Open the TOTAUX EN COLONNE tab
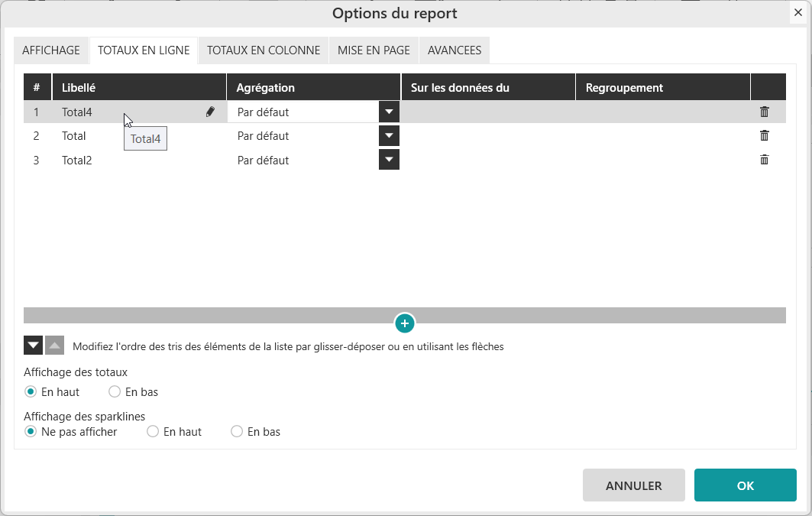Viewport: 812px width, 516px height. (x=264, y=50)
